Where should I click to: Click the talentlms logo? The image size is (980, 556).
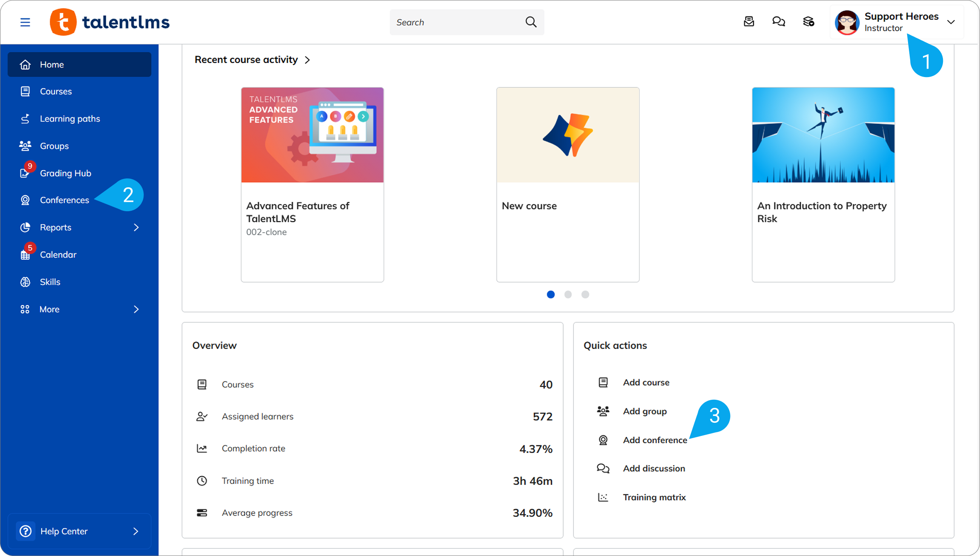[110, 22]
